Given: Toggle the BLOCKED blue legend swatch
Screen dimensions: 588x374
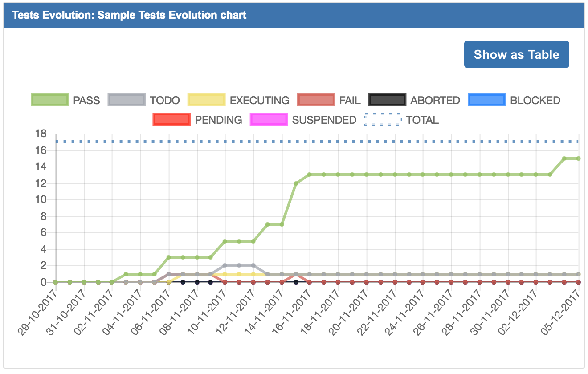Looking at the screenshot, I should [x=487, y=100].
